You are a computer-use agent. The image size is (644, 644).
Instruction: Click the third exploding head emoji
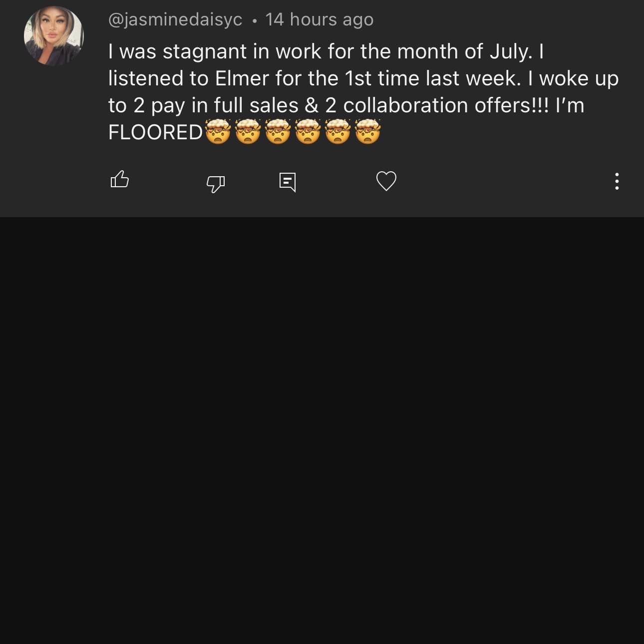278,132
